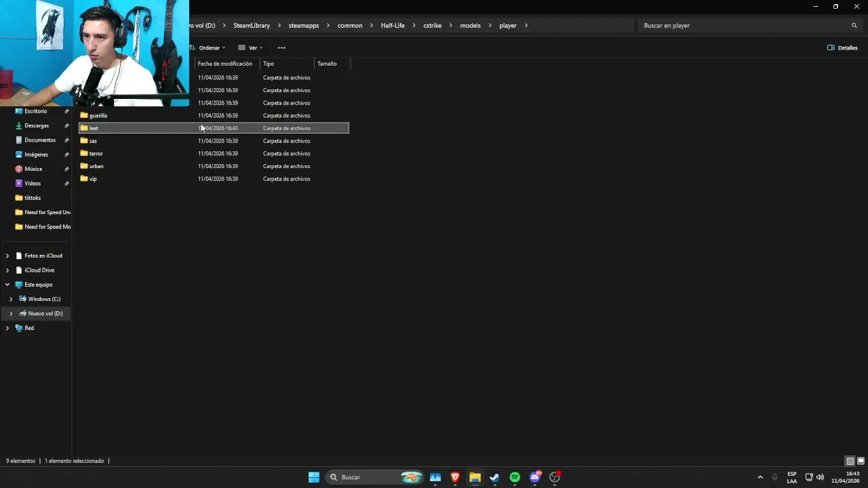The height and width of the screenshot is (488, 868).
Task: Collapse Este equipo tree node
Action: click(x=7, y=285)
